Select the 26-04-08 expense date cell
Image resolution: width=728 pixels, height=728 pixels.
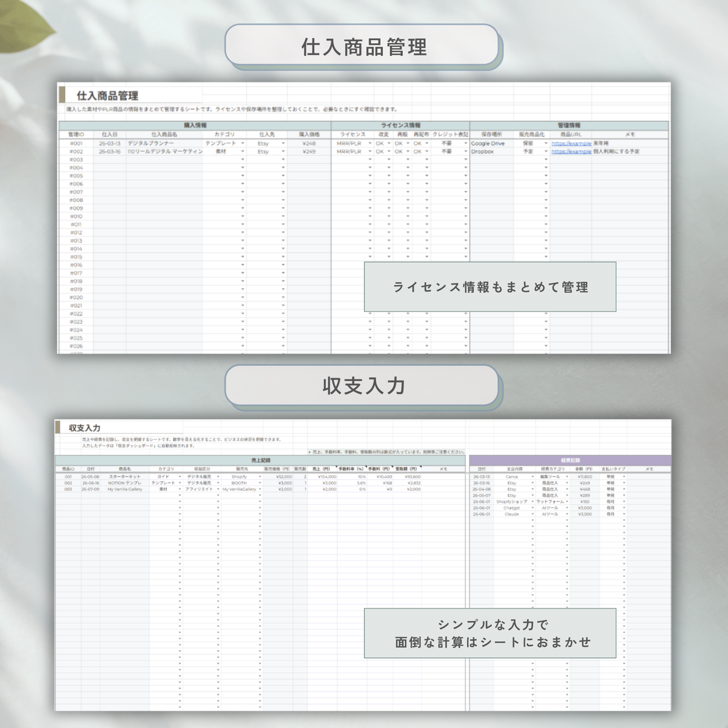(482, 489)
